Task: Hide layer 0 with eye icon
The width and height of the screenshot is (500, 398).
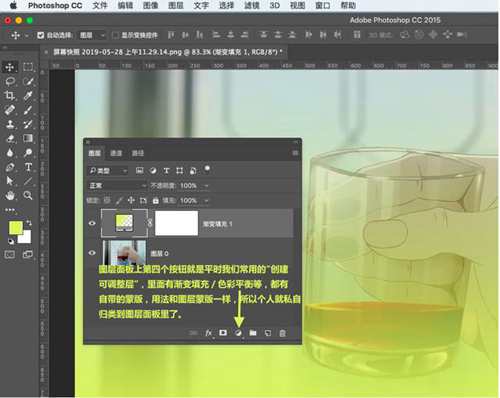Action: coord(92,253)
